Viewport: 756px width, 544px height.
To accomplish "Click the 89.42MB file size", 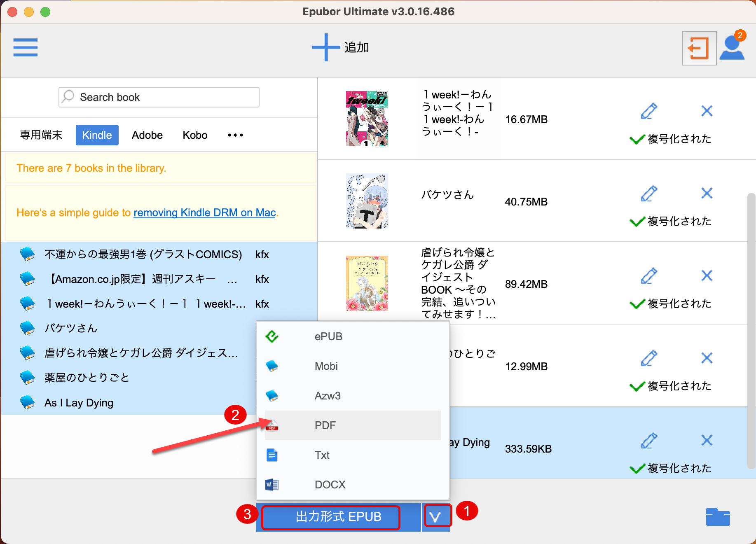I will pyautogui.click(x=526, y=284).
